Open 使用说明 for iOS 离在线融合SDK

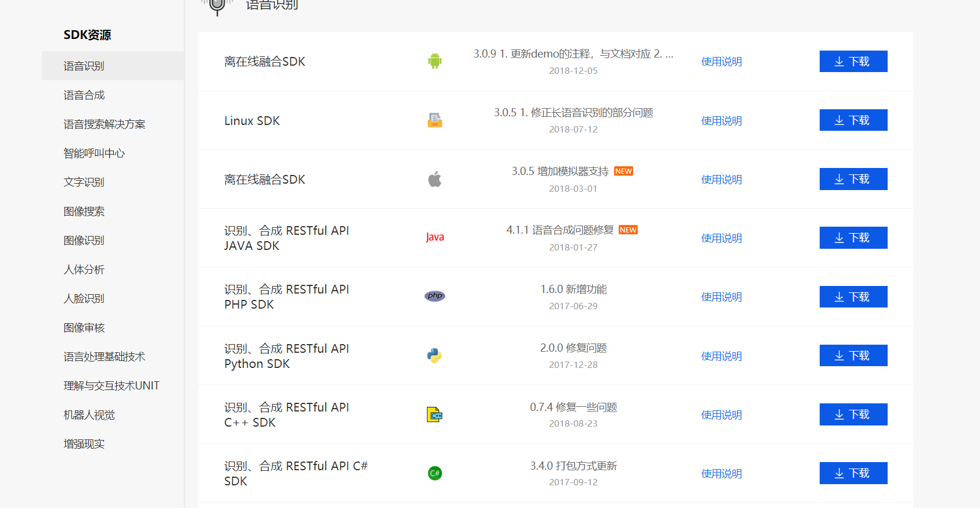[721, 180]
